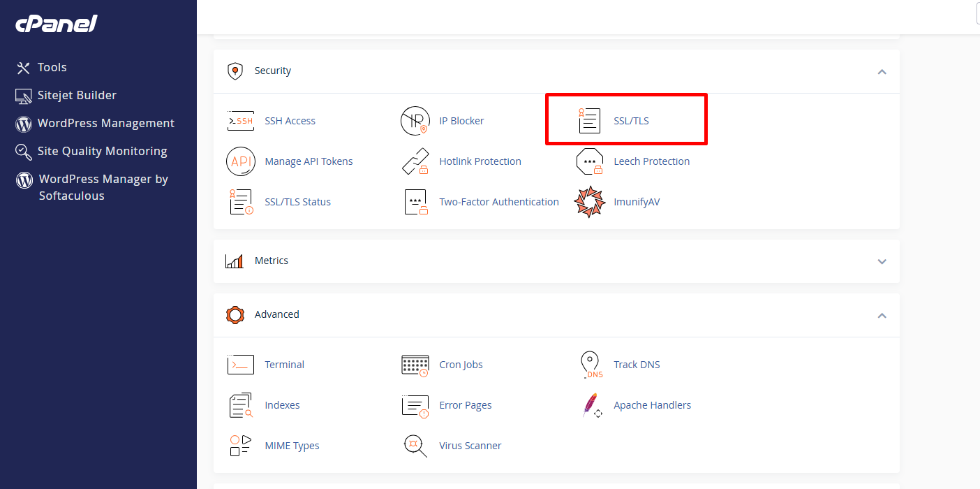
Task: Collapse the Advanced section
Action: click(x=882, y=316)
